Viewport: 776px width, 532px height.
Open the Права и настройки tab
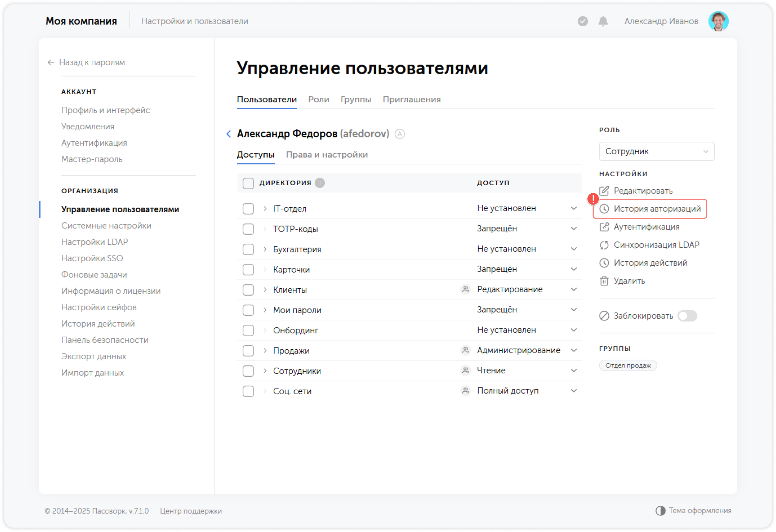[x=327, y=155]
